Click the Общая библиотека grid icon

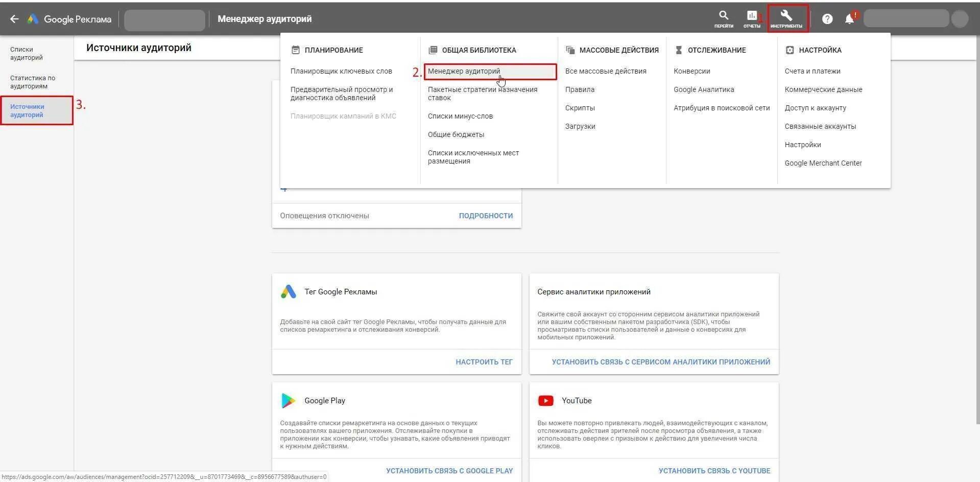coord(433,50)
